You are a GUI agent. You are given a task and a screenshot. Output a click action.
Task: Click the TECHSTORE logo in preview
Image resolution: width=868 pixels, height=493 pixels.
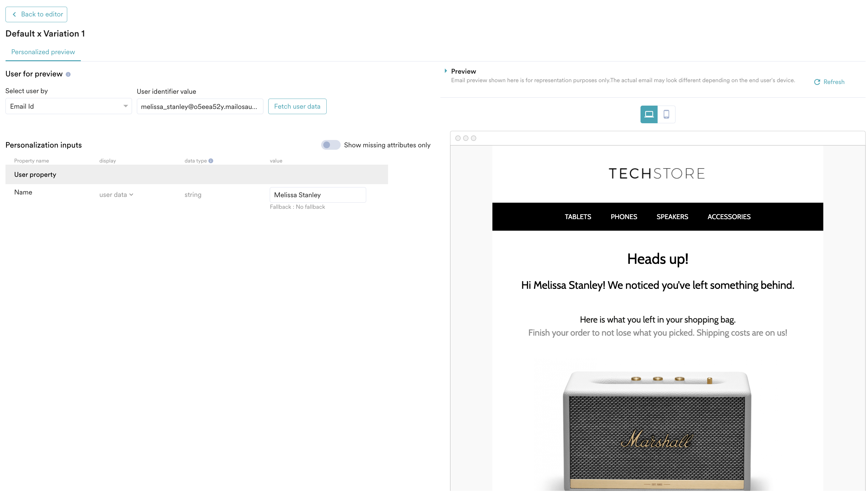(x=657, y=174)
